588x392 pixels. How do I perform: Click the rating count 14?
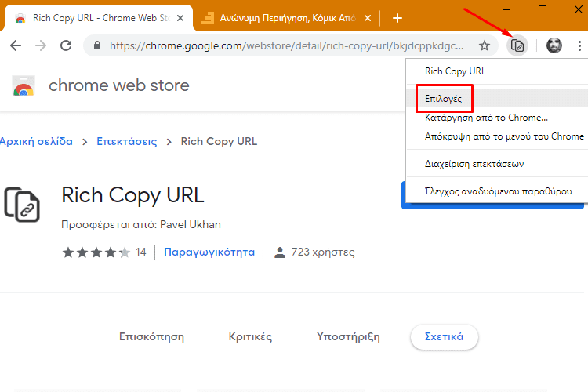click(141, 252)
